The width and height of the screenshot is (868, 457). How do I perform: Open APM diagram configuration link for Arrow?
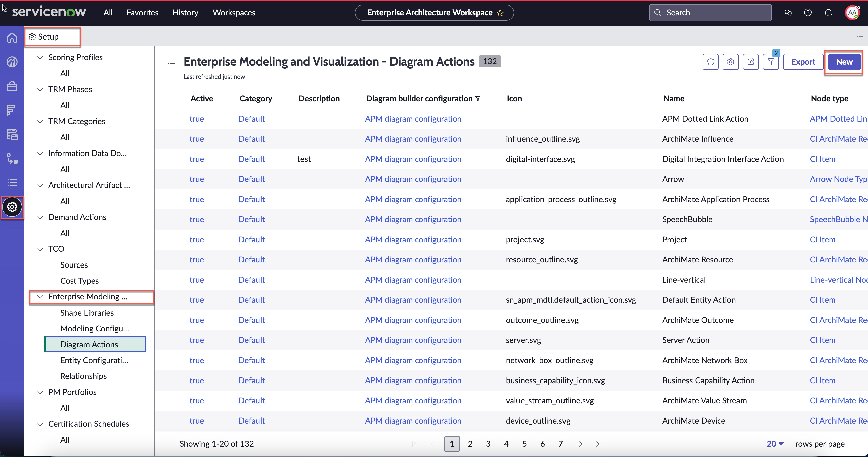coord(413,179)
